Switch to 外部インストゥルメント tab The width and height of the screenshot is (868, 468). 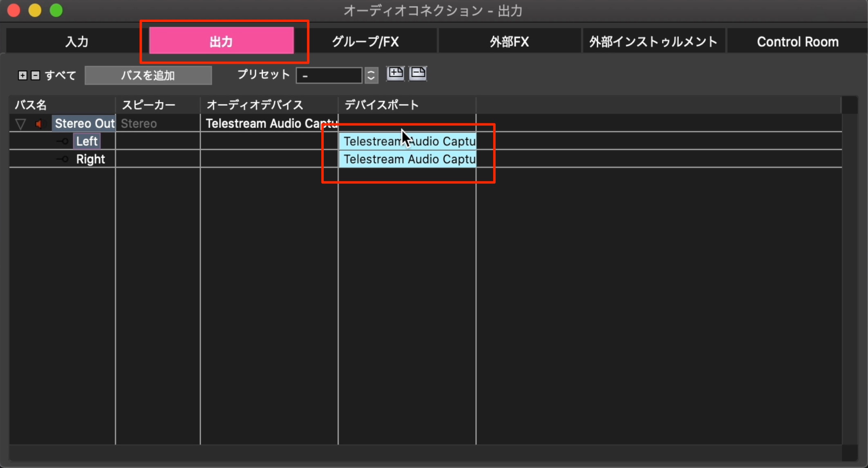pyautogui.click(x=653, y=41)
